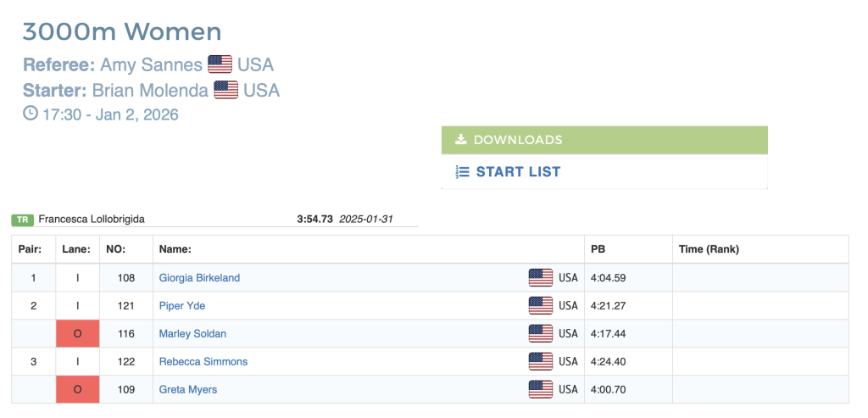The image size is (868, 418).
Task: Click the USA flag beside Brian Molenda
Action: point(226,90)
